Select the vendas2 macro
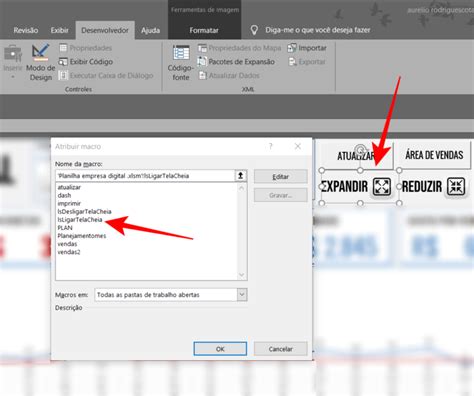This screenshot has height=396, width=474. coord(69,252)
